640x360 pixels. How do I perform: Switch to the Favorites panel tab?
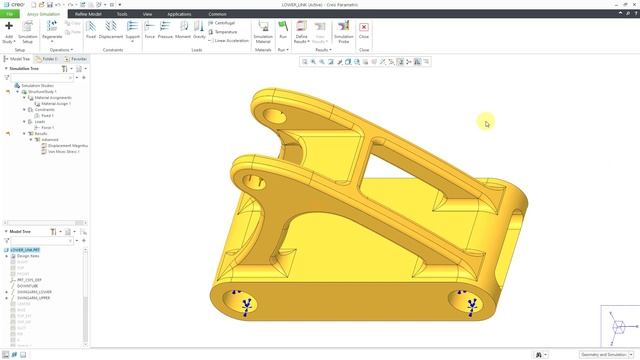pos(75,59)
